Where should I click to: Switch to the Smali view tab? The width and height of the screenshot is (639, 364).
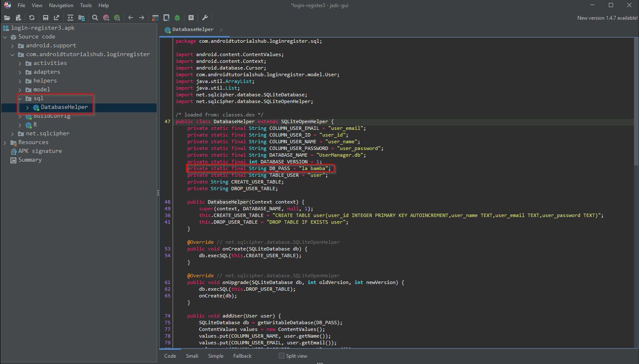(192, 356)
